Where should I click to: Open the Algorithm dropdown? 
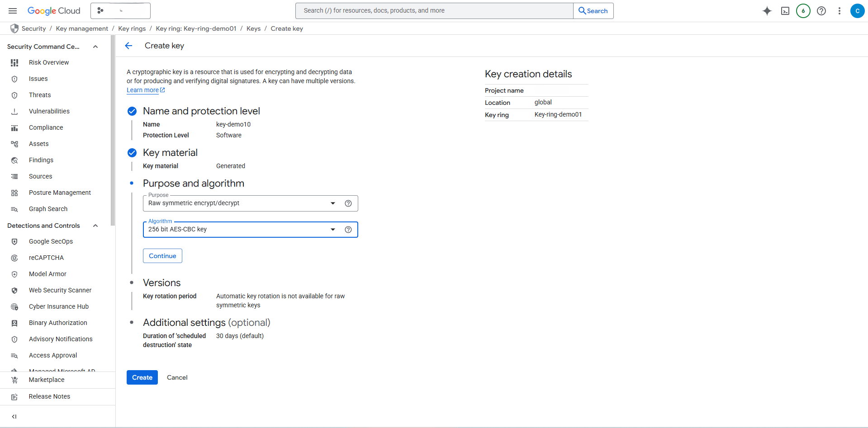333,230
